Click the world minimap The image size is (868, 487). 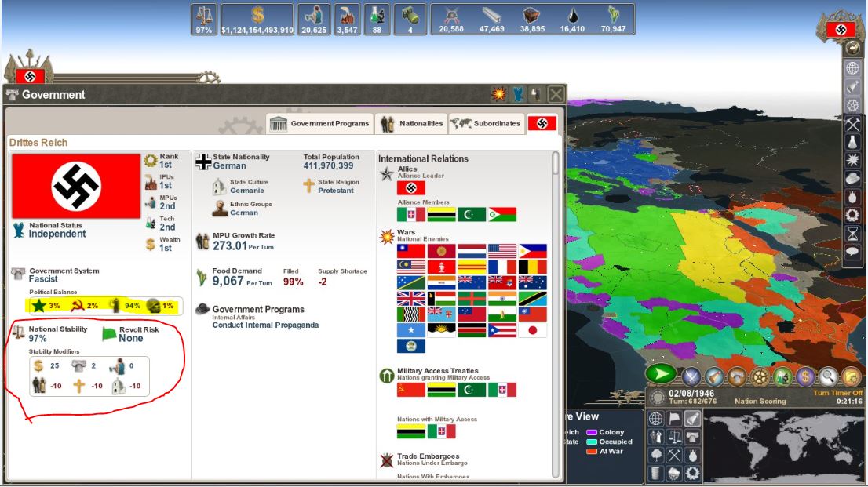click(x=782, y=446)
